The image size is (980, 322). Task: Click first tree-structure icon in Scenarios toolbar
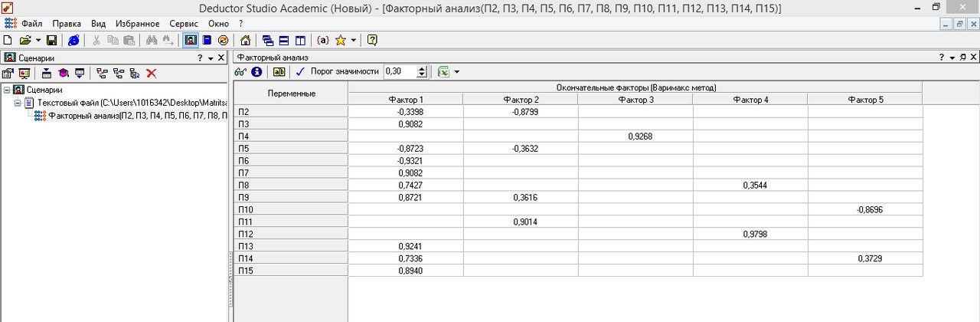point(102,73)
